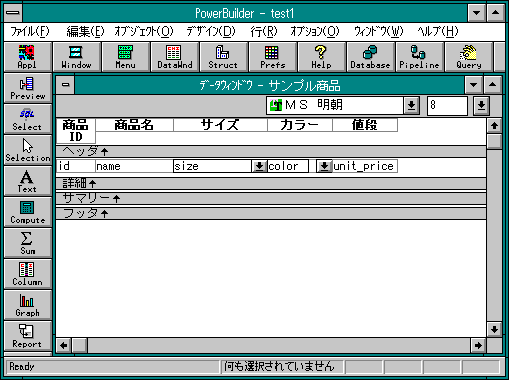Activate the Text tool
This screenshot has height=380, width=509.
pos(28,181)
